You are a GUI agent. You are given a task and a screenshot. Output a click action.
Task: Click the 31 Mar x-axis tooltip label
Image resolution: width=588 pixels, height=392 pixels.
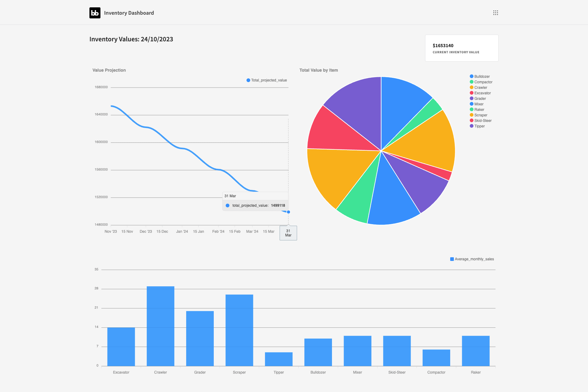pyautogui.click(x=288, y=233)
